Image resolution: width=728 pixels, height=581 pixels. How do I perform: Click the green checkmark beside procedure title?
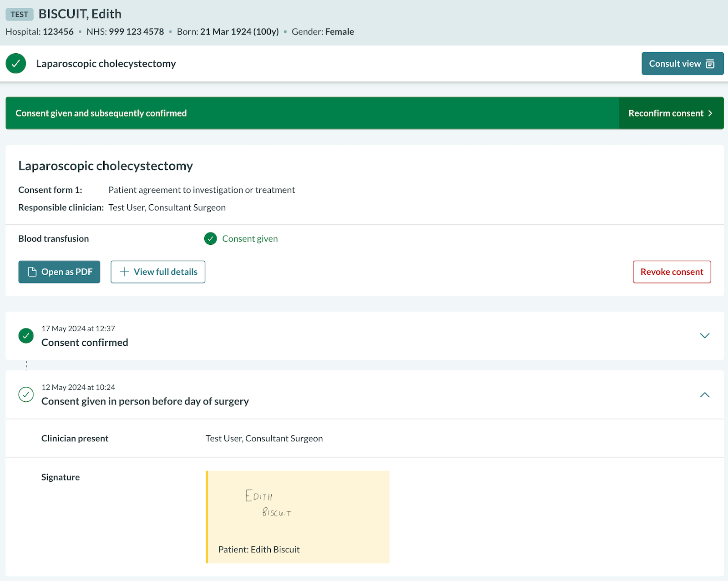coord(16,64)
